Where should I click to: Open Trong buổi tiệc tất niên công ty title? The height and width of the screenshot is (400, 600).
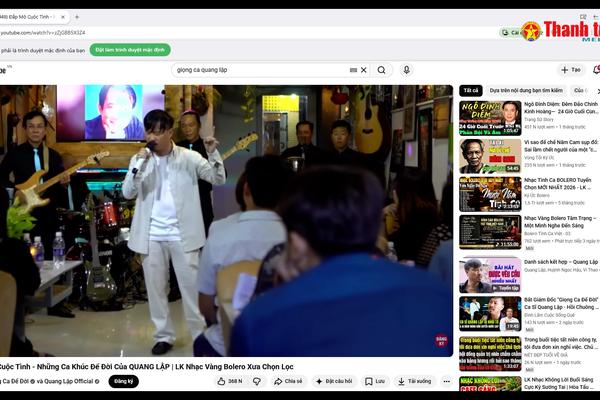(561, 343)
